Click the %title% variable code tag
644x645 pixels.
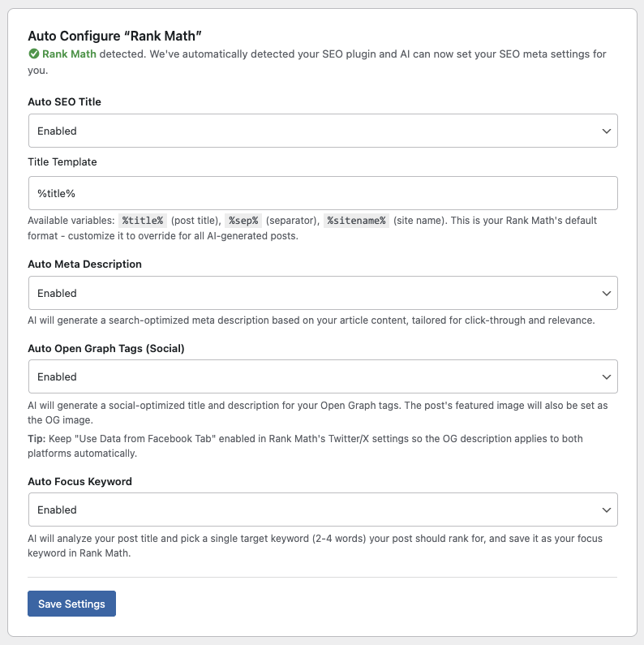(142, 221)
